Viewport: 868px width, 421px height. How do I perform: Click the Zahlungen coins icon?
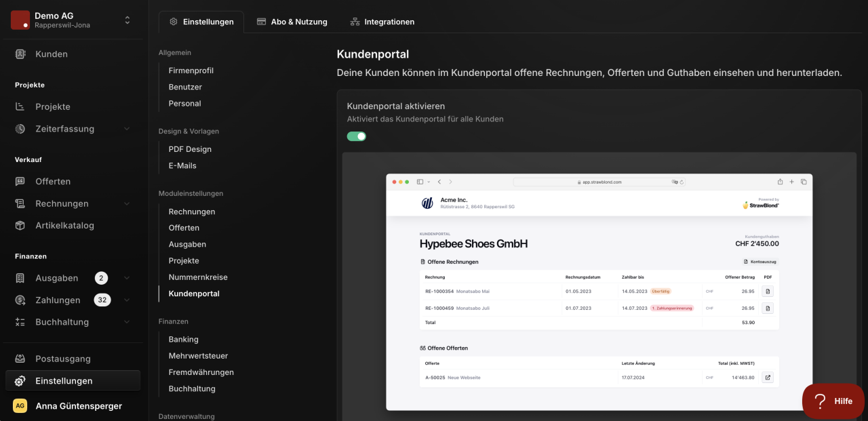tap(20, 300)
